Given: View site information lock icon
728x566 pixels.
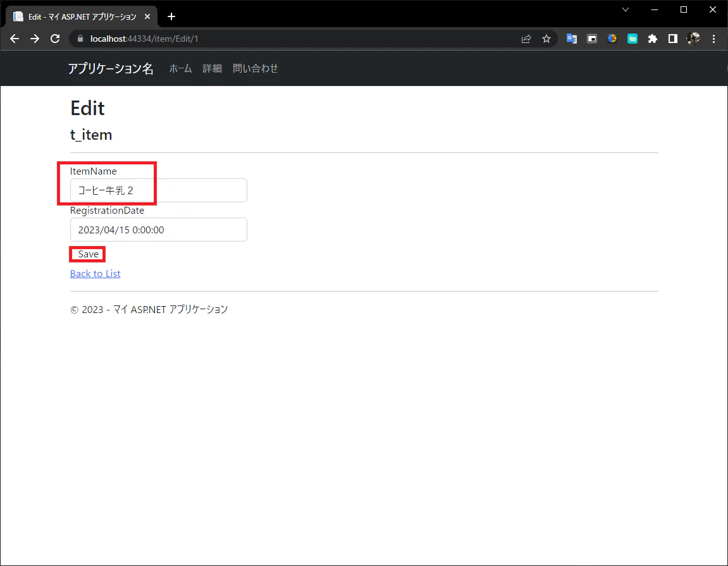Looking at the screenshot, I should [80, 39].
